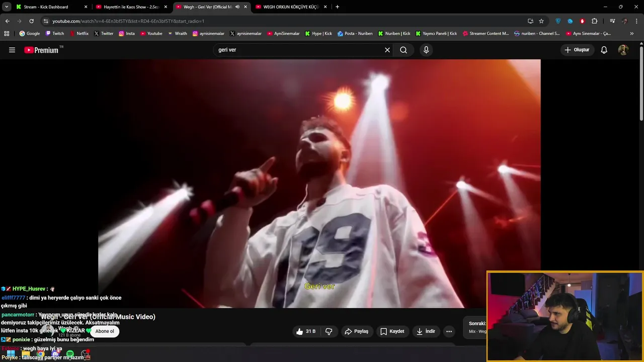
Task: Open Twitter bookmark
Action: pyautogui.click(x=104, y=34)
